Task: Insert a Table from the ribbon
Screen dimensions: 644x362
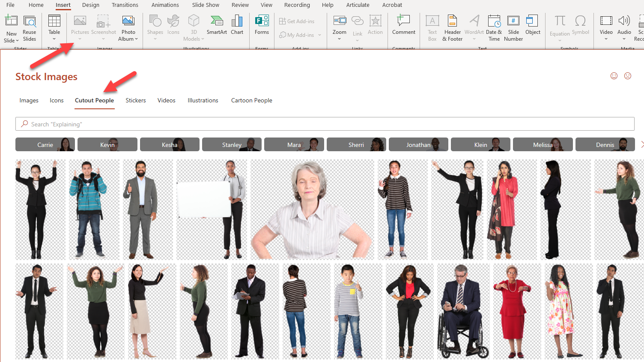Action: point(54,27)
